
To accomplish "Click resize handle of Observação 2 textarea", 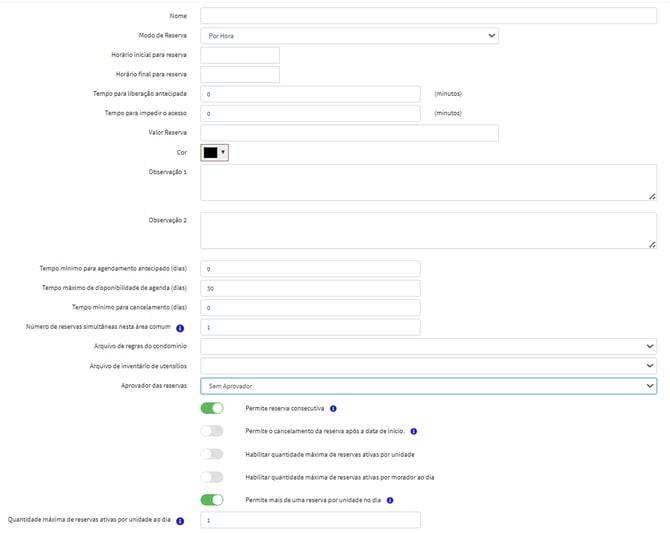I will (652, 244).
